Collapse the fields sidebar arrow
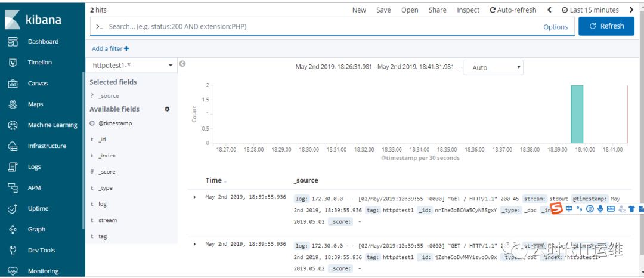644x278 pixels. (x=182, y=64)
